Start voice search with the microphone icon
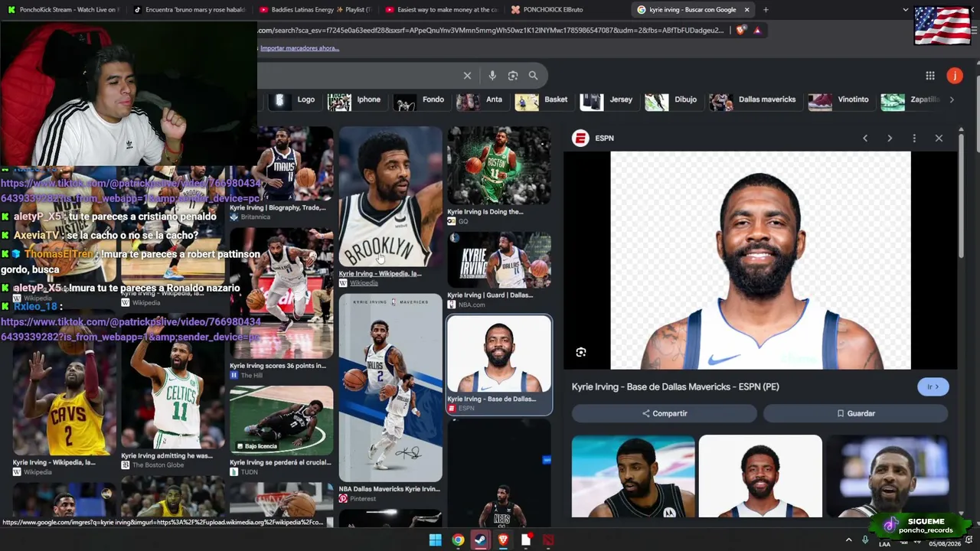The width and height of the screenshot is (980, 551). (x=492, y=76)
